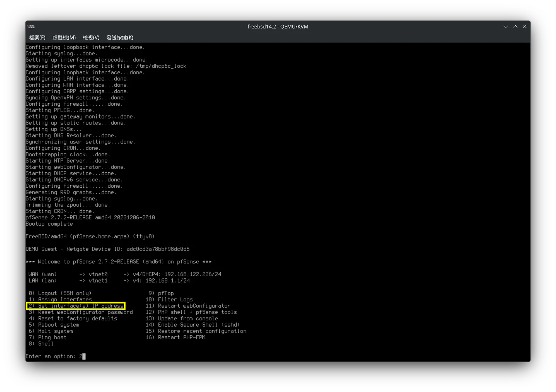Click the LAN address 192.168.1.1/24
556x392 pixels.
click(x=168, y=280)
